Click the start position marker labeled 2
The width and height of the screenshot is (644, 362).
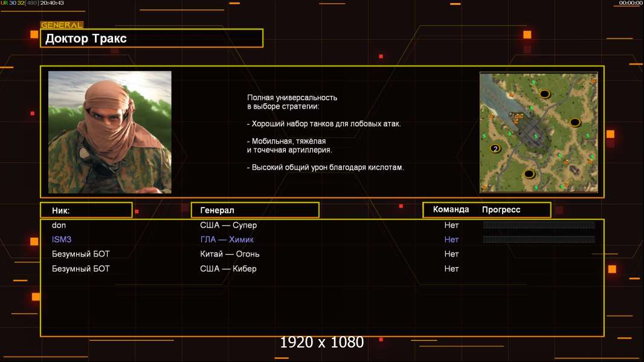click(x=495, y=149)
